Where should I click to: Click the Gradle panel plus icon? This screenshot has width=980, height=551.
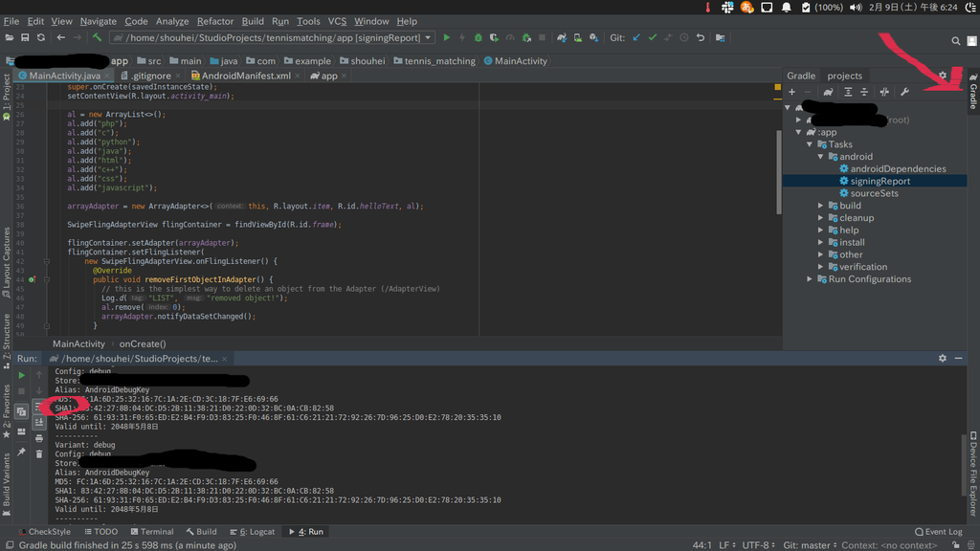[791, 92]
